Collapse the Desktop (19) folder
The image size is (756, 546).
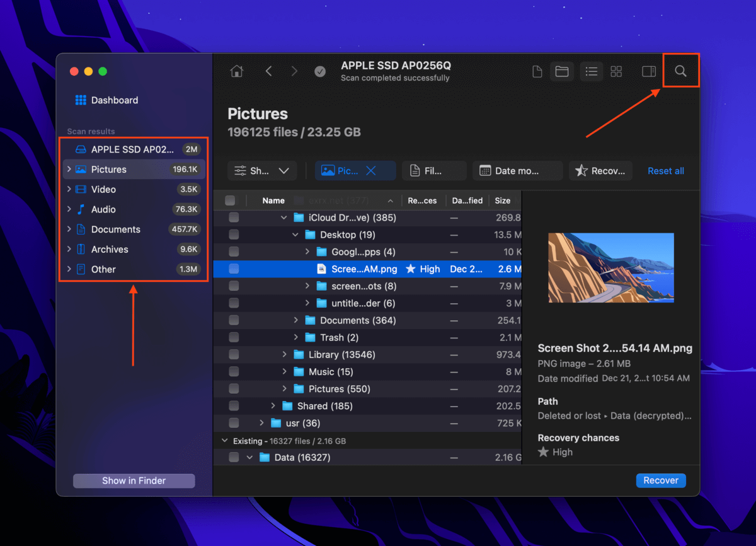pos(295,235)
